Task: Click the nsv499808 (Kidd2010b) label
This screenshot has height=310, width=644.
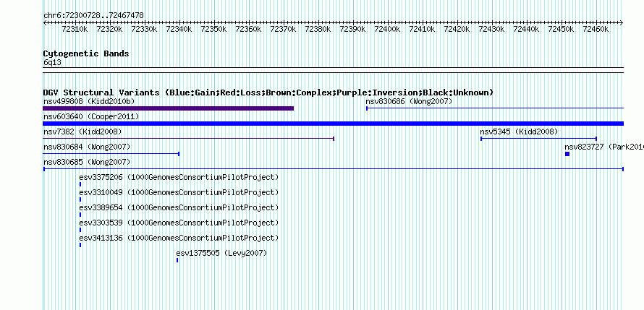Action: pyautogui.click(x=89, y=101)
